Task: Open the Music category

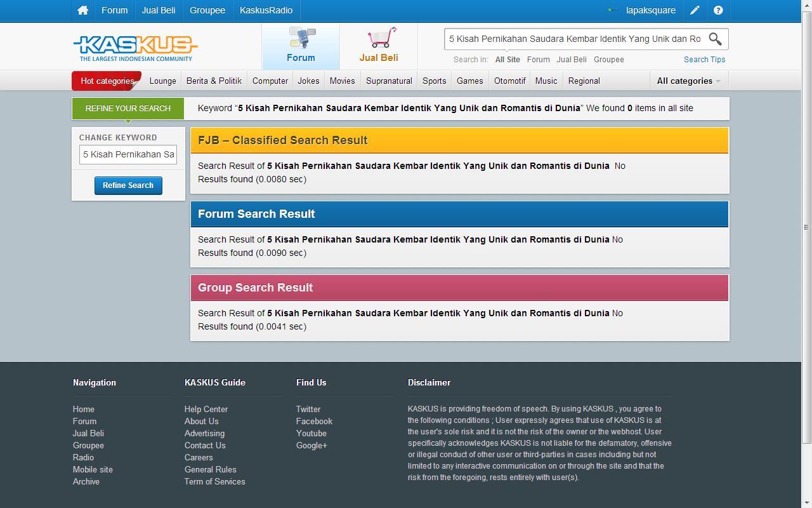Action: tap(546, 81)
